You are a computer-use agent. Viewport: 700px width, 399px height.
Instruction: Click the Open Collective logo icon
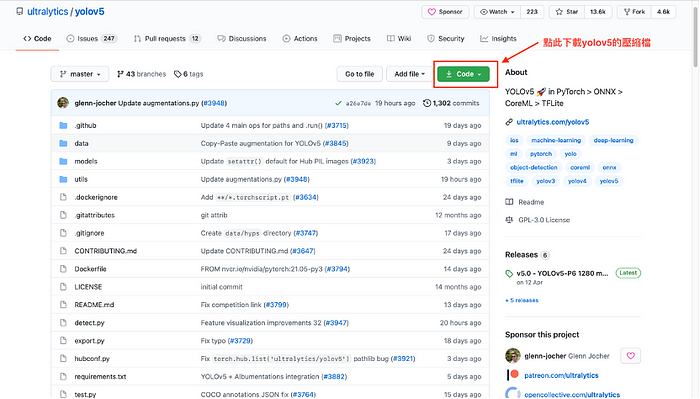[513, 393]
